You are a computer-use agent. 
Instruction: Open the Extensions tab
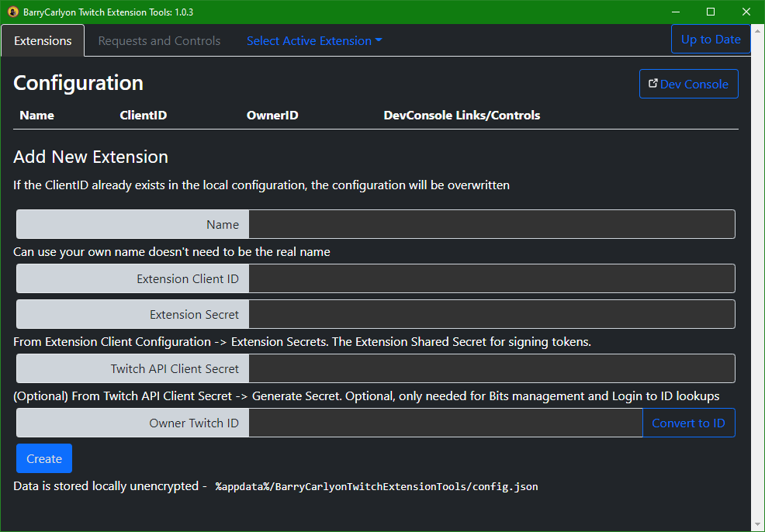[43, 41]
